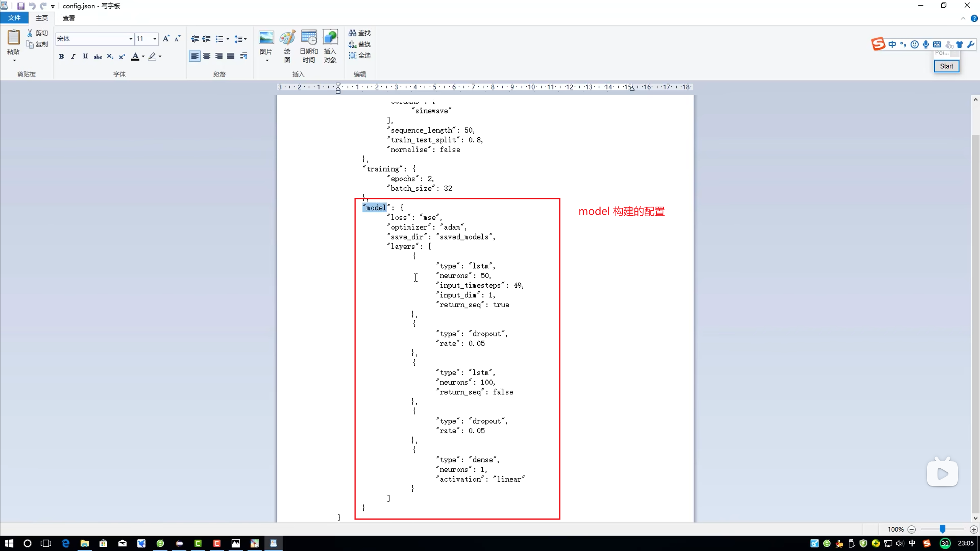Select align text right

click(x=219, y=56)
